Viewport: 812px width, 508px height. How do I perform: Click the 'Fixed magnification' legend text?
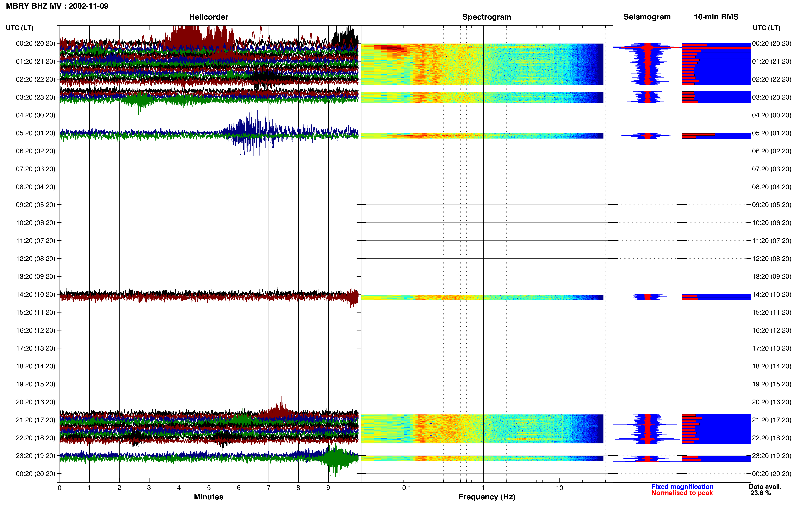tap(682, 486)
